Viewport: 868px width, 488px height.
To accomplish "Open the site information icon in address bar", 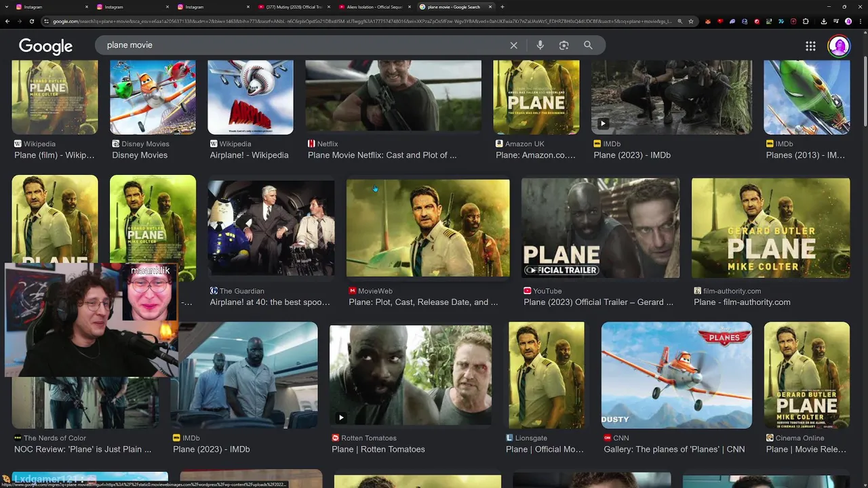I will pos(46,21).
